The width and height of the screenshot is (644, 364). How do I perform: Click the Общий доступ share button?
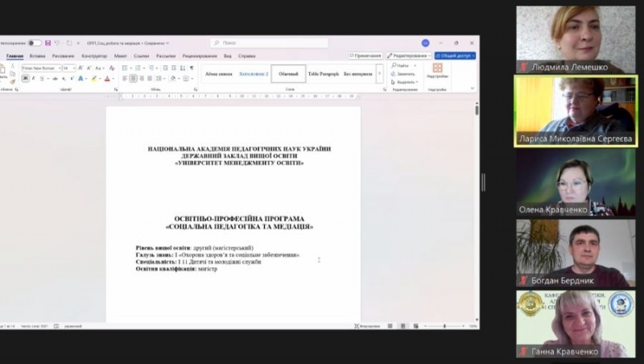coord(456,56)
